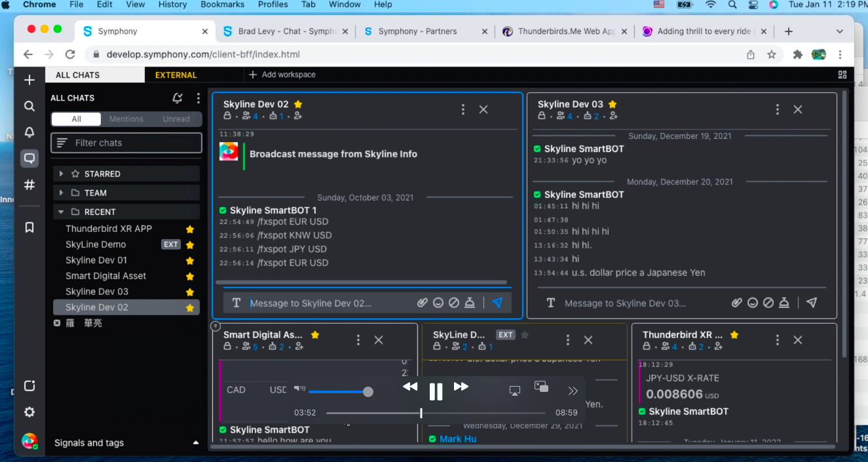Select the Unread filter toggle
Image resolution: width=868 pixels, height=462 pixels.
[x=176, y=119]
